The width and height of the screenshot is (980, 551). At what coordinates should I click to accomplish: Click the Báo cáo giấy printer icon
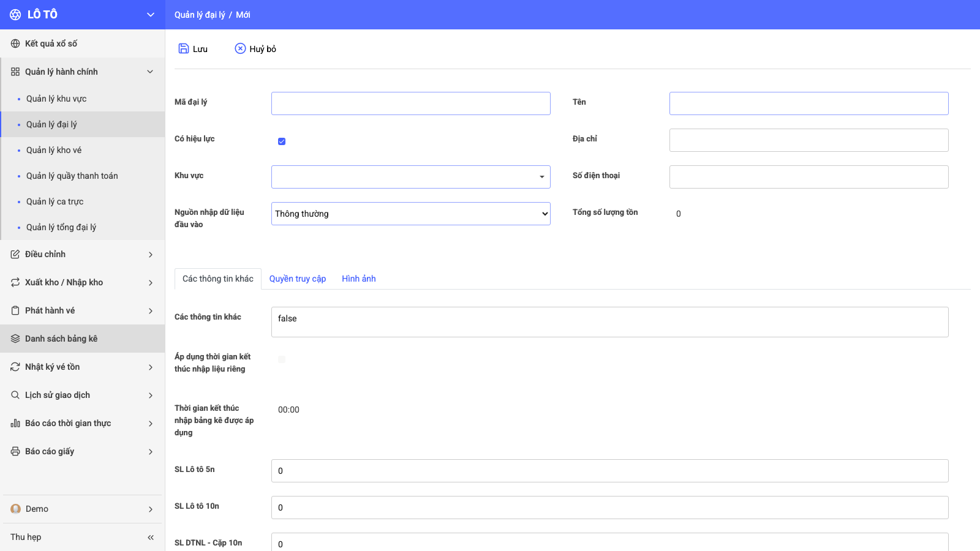point(15,451)
